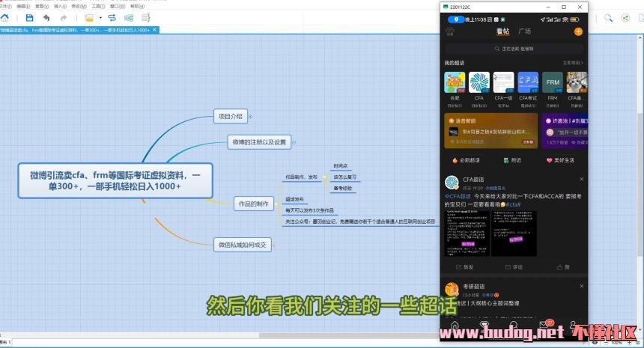
Task: Tap the top-left icon beside the 看帖 tab
Action: (x=450, y=31)
